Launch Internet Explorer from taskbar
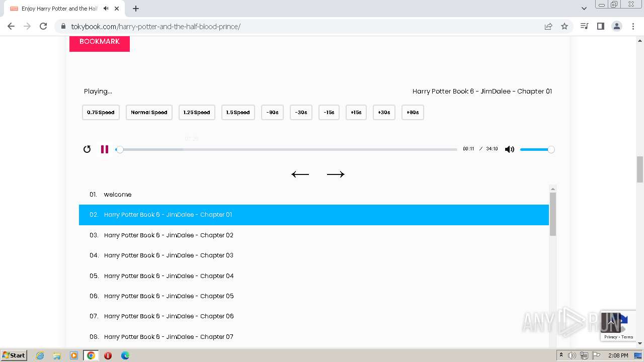This screenshot has height=362, width=644. pyautogui.click(x=40, y=355)
